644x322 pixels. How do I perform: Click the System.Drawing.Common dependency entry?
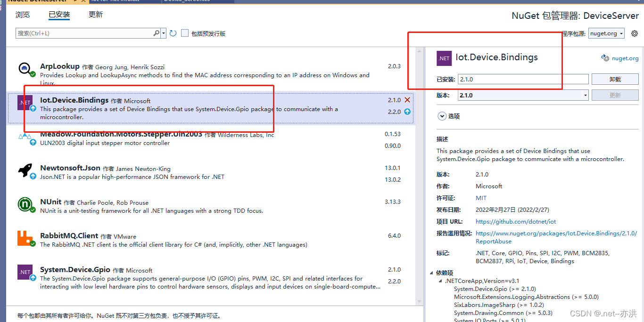503,313
